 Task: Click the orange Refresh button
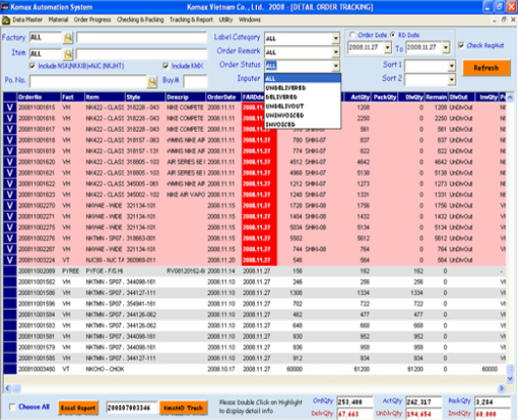(486, 68)
